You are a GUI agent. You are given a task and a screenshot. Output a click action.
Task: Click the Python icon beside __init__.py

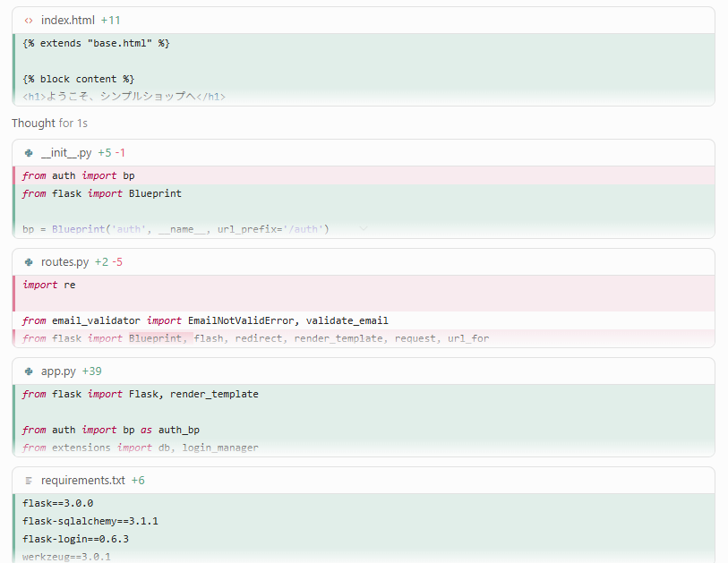coord(29,153)
